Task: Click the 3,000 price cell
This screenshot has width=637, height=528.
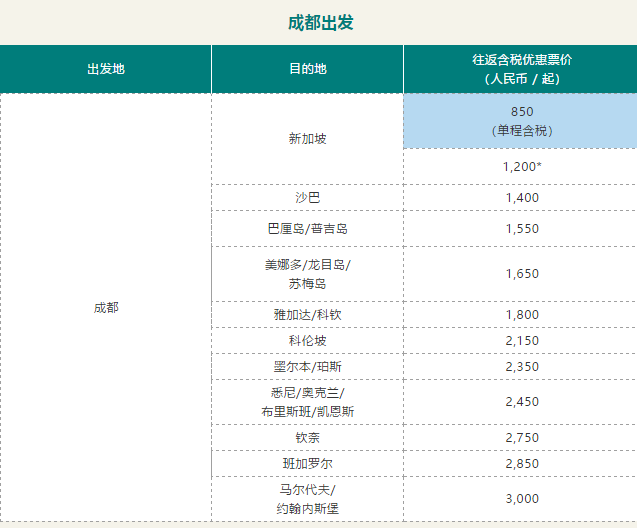Action: [521, 499]
